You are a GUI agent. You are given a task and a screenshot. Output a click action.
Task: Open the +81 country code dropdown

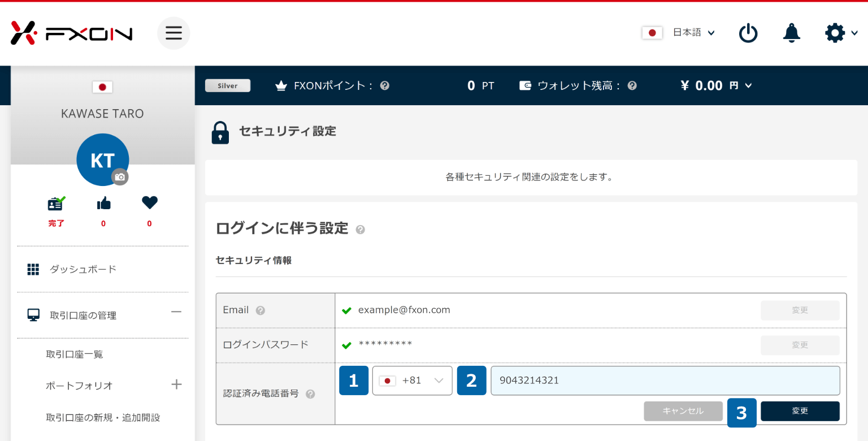click(412, 381)
